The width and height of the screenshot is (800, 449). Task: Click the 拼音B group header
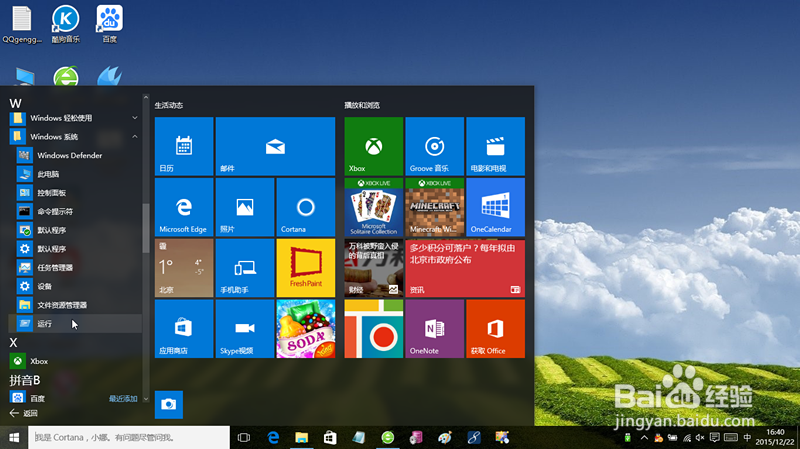coord(24,380)
